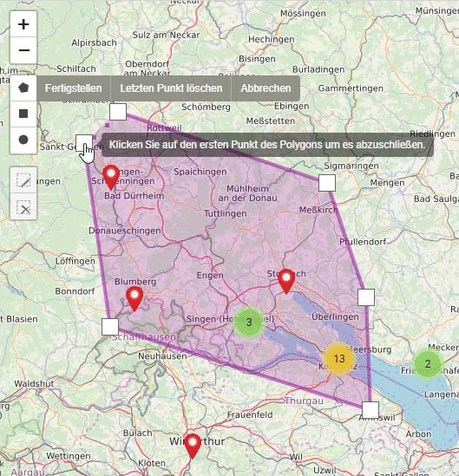Click the Gammertingen map label
Viewport: 459px width, 476px height.
click(x=351, y=88)
